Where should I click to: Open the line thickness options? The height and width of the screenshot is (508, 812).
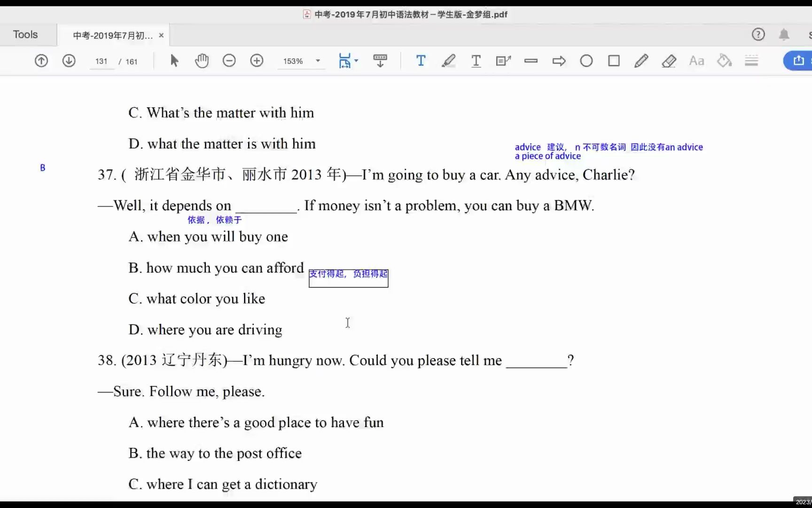pyautogui.click(x=751, y=61)
